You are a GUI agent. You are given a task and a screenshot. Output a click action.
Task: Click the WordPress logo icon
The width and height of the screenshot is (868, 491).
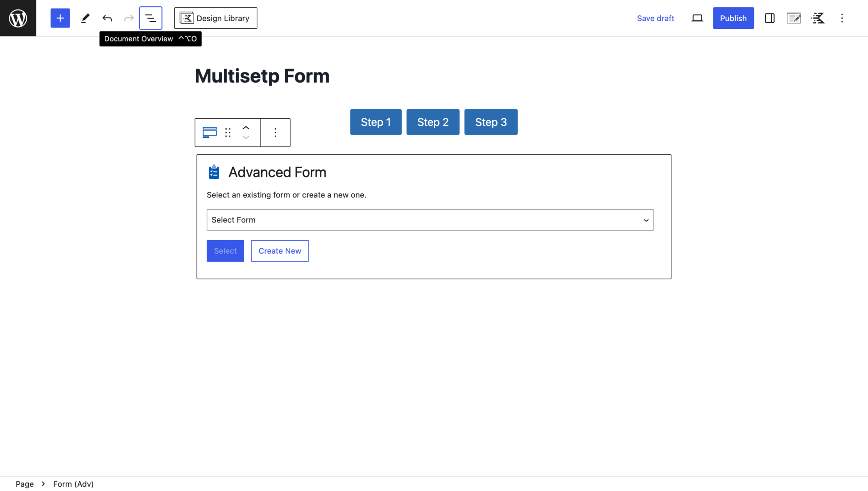tap(18, 18)
